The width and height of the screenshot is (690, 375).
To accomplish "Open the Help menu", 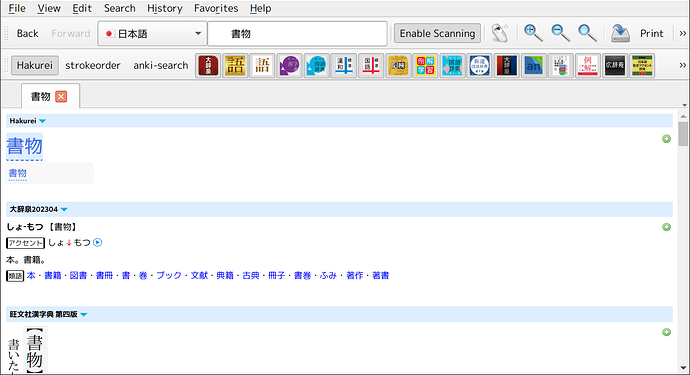I will 261,8.
